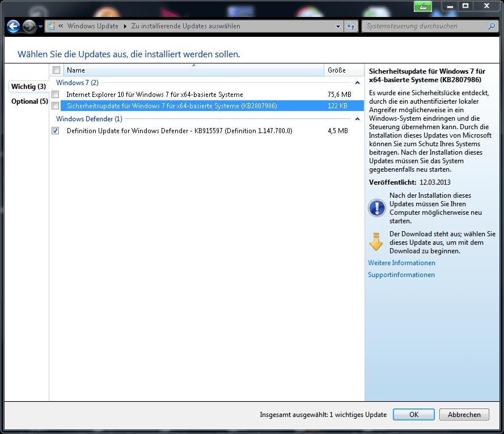
Task: Click the heading Wählen Sie die Updates aus
Action: [x=129, y=54]
